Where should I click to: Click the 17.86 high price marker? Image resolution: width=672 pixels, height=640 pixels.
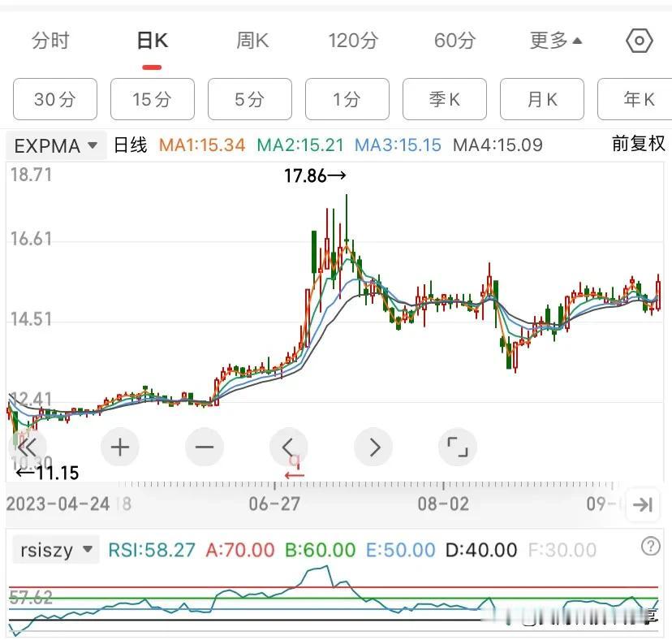tap(315, 175)
